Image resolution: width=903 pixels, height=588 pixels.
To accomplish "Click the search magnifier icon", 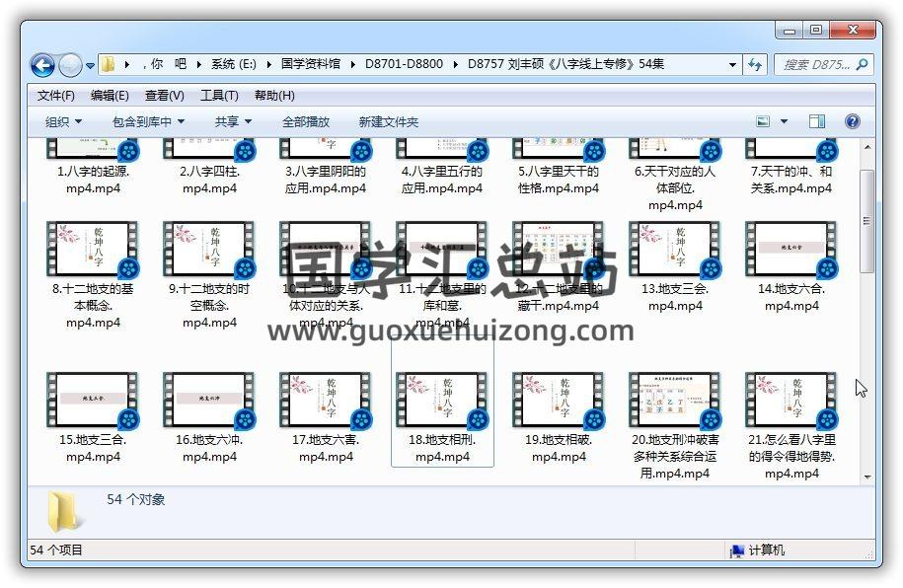I will 862,64.
